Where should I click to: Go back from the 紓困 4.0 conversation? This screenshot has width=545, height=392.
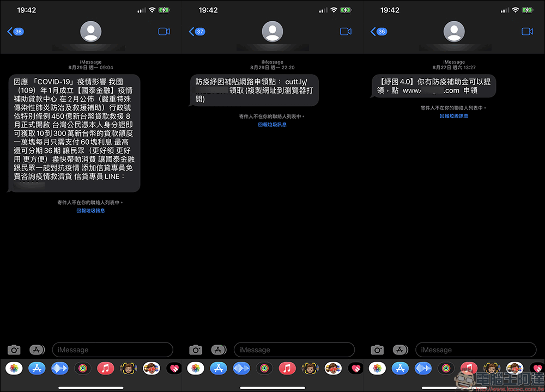point(379,32)
